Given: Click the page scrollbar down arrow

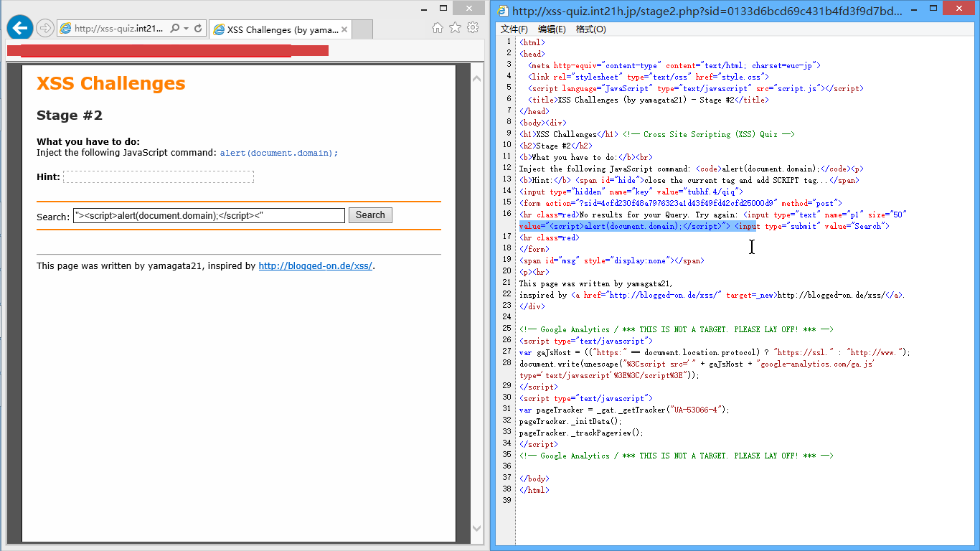Looking at the screenshot, I should pos(477,529).
